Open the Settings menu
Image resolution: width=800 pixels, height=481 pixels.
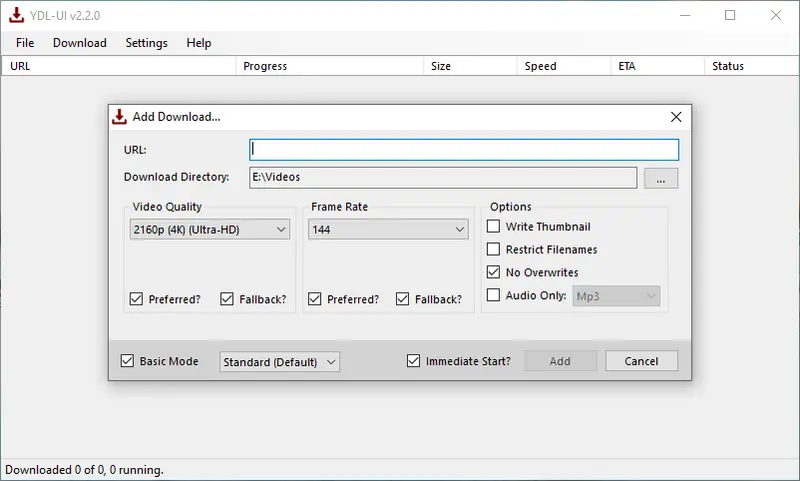click(146, 43)
